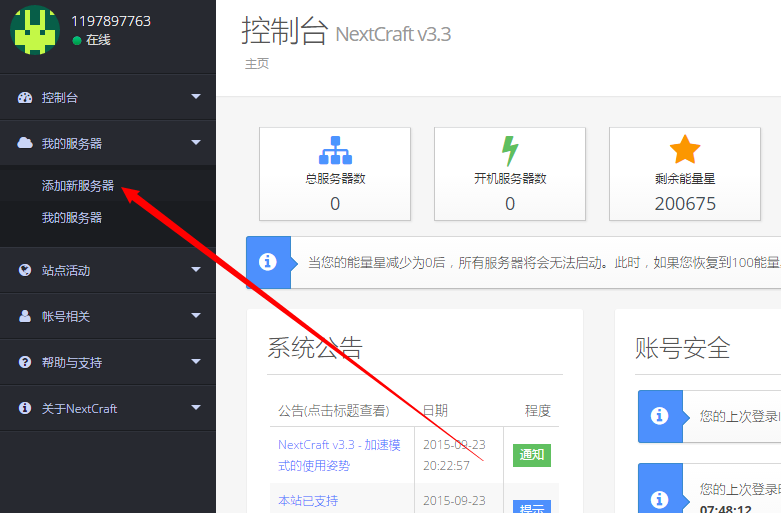Viewport: 781px width, 513px height.
Task: Click the cloud icon beside 我的服务器
Action: coord(25,143)
